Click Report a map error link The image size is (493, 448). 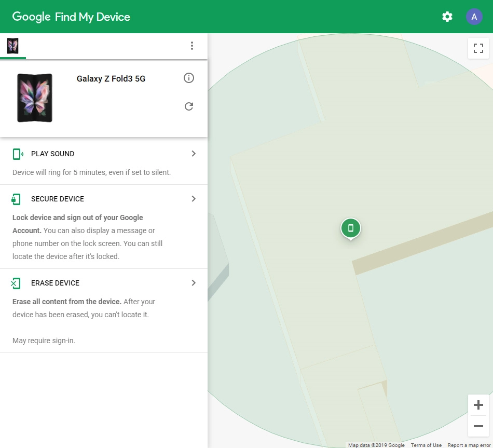pyautogui.click(x=469, y=445)
